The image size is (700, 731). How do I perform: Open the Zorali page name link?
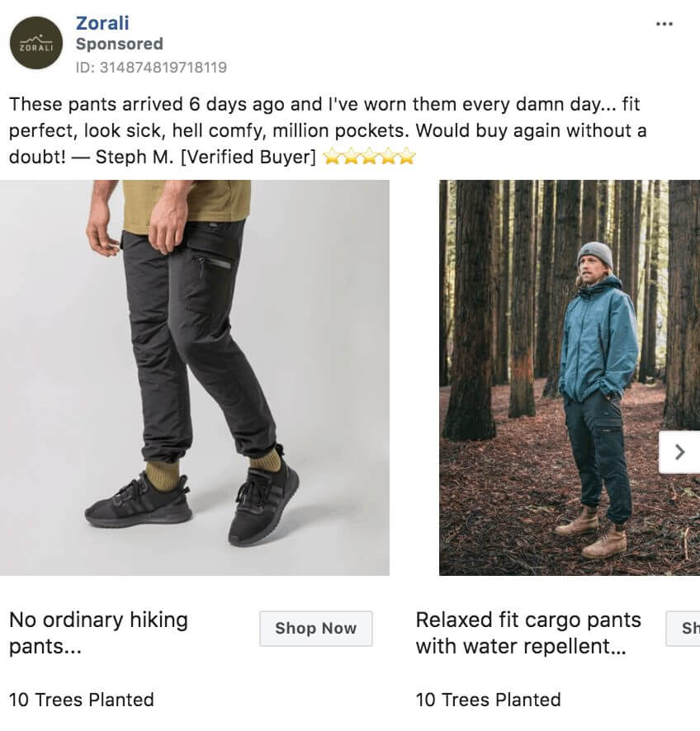[102, 23]
